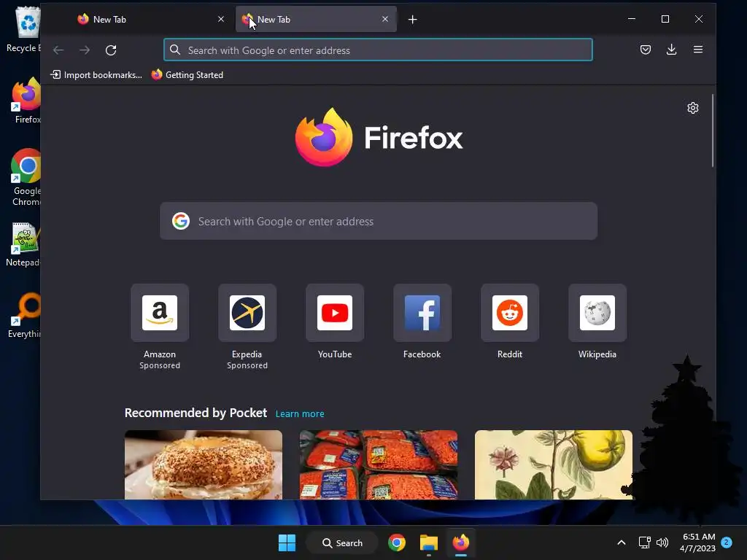Click the Recommended by Pocket heading
Viewport: 747px width, 560px height.
coord(196,413)
